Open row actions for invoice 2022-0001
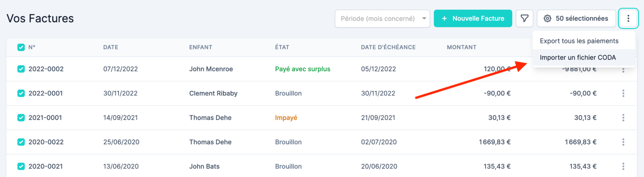Viewport: 644px width, 177px height. pos(623,93)
